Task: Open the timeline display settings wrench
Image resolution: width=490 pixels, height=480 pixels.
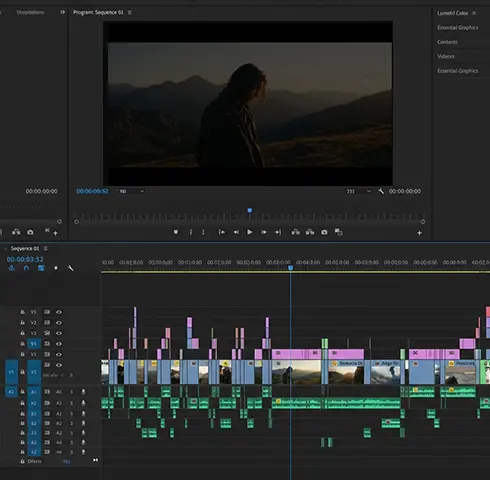Action: point(70,268)
